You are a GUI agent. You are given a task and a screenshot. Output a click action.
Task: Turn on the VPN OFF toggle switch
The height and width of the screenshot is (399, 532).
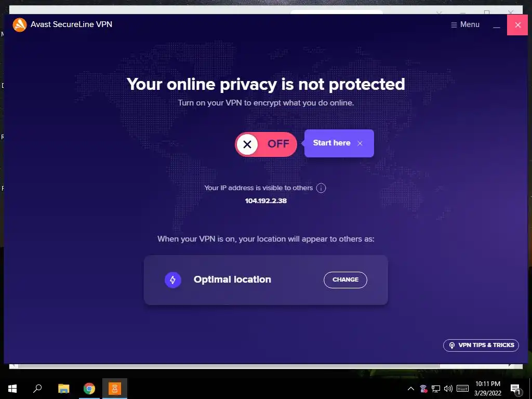[266, 144]
